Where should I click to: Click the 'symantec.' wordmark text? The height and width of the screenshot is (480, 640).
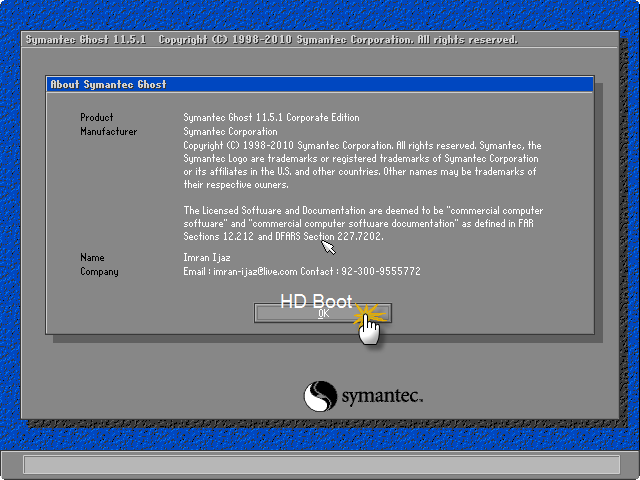point(382,396)
